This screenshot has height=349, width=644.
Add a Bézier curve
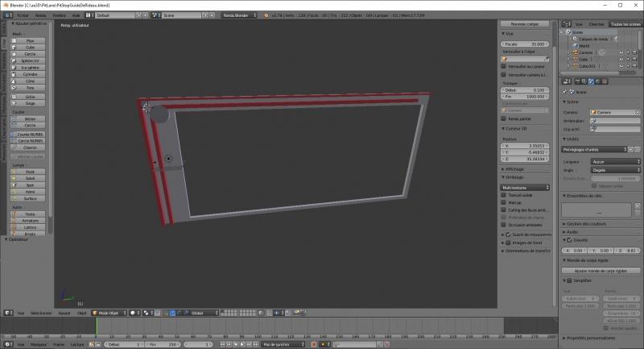[30, 118]
